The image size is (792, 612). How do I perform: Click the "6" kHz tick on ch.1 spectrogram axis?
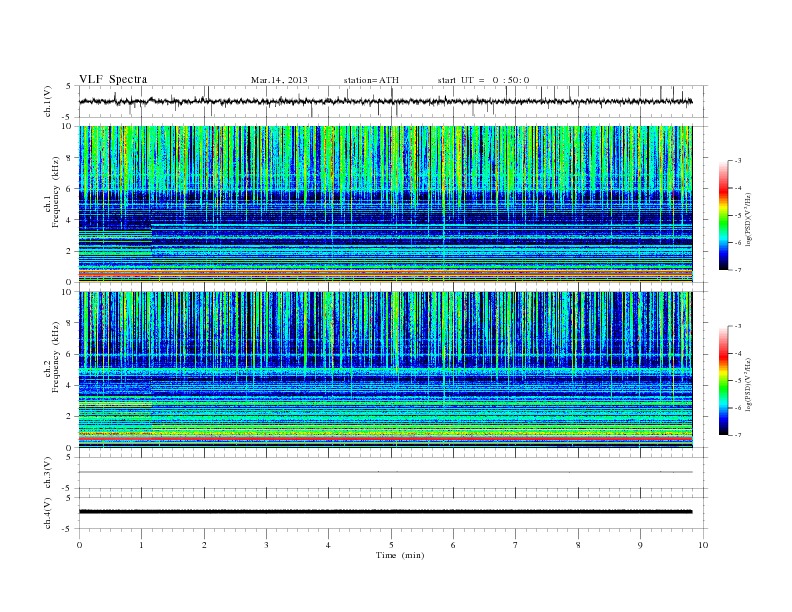pos(69,189)
